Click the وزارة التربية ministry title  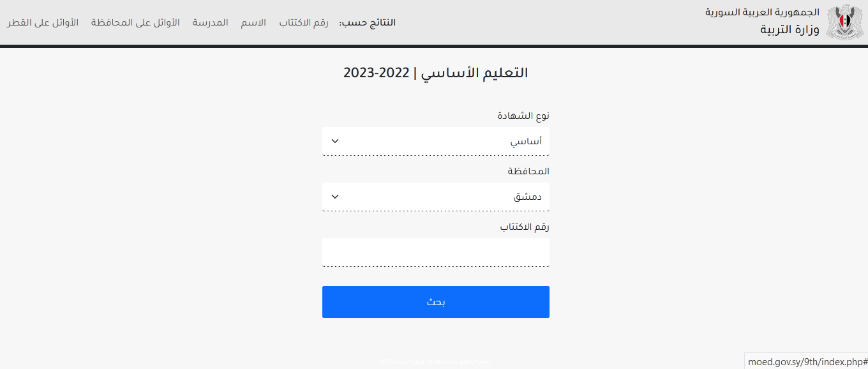pyautogui.click(x=789, y=30)
